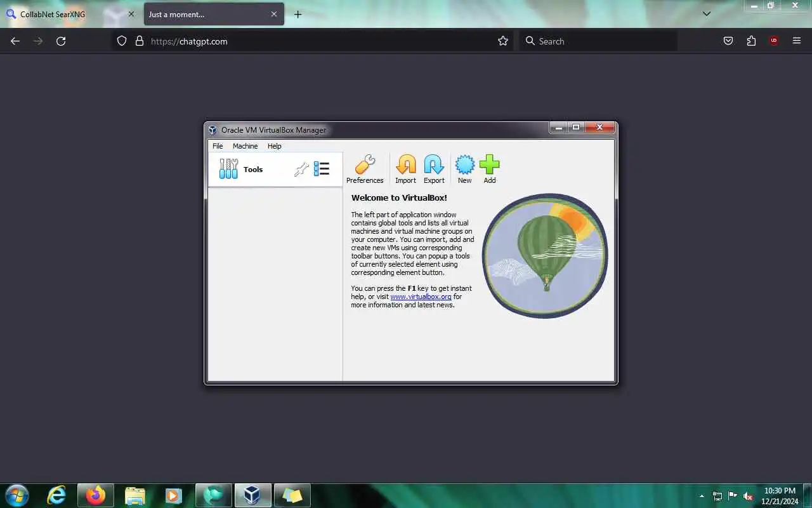Image resolution: width=812 pixels, height=508 pixels.
Task: Open the green flag taskbar app
Action: (213, 495)
